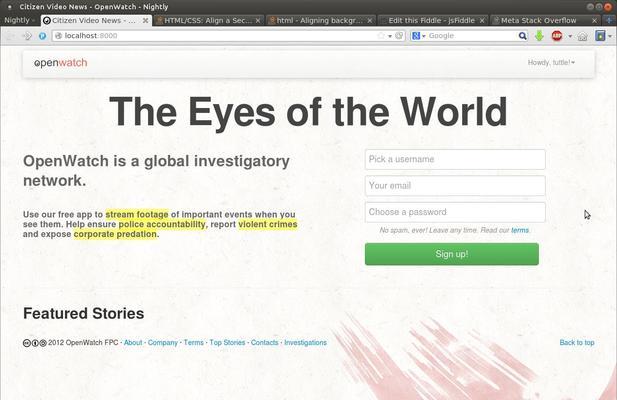The width and height of the screenshot is (617, 400).
Task: Click the openwatch logo
Action: (61, 63)
